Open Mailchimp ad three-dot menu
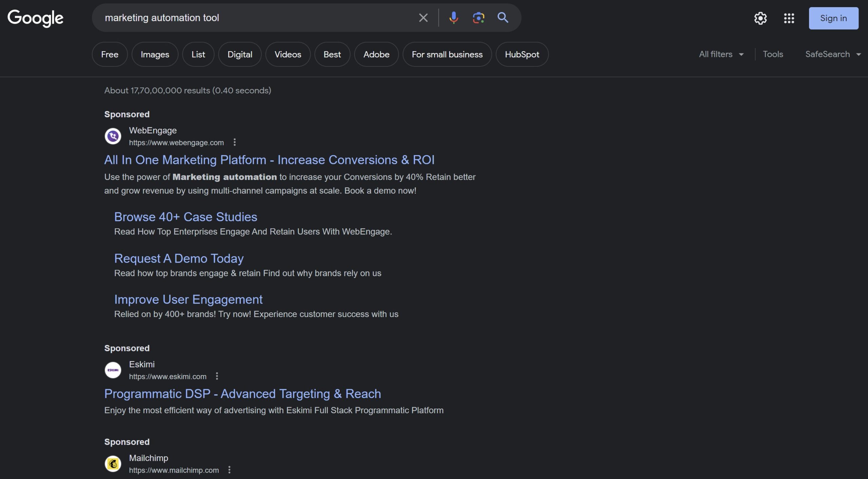The height and width of the screenshot is (479, 868). (230, 470)
